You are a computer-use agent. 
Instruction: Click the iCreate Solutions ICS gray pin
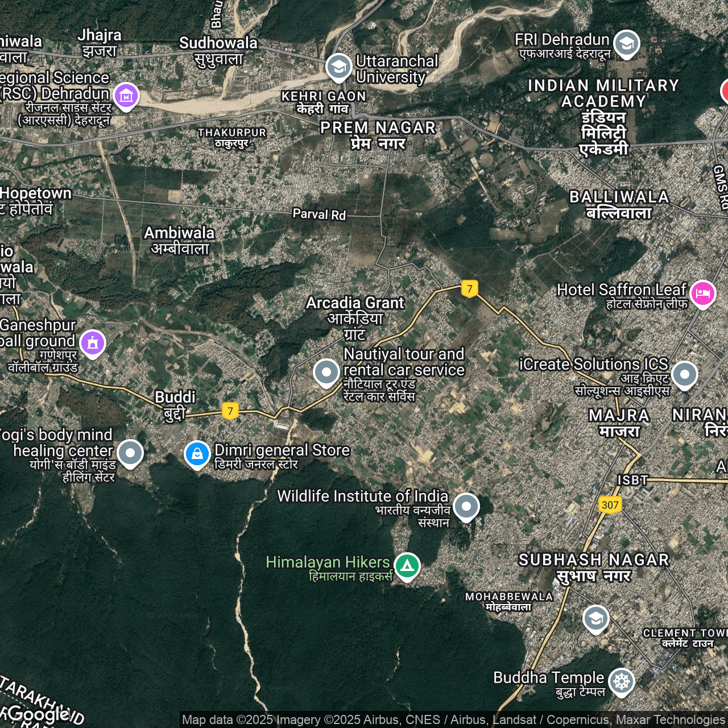click(685, 374)
